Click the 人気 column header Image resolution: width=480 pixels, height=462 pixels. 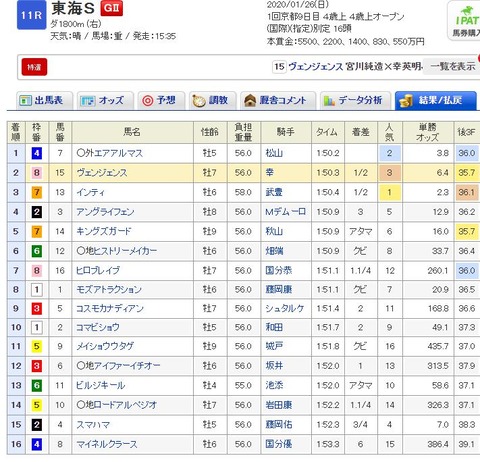(x=390, y=132)
